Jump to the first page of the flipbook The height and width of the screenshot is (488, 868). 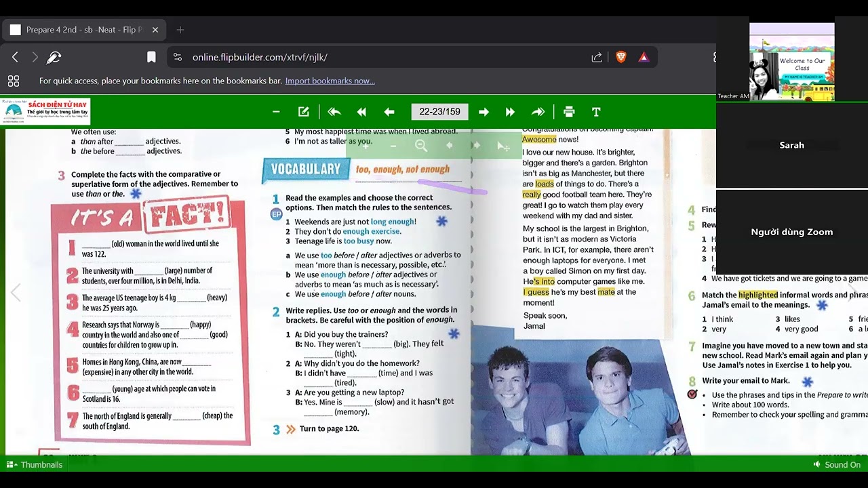[334, 112]
